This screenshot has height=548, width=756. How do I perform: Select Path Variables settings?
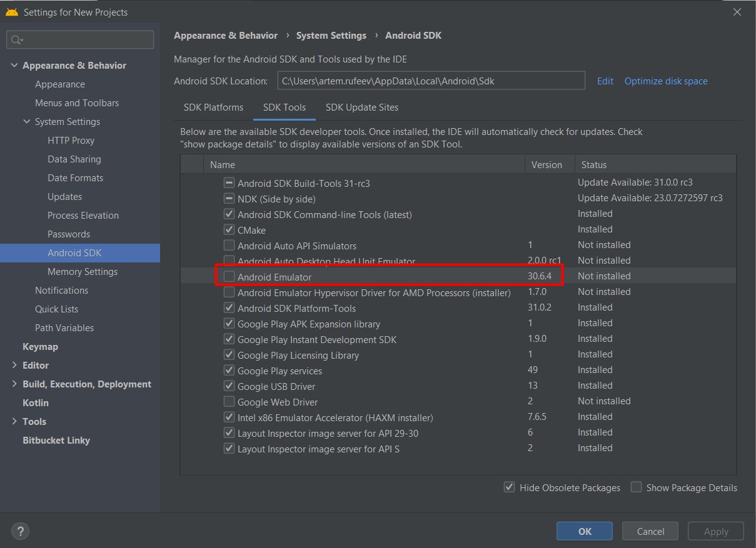[x=64, y=327]
